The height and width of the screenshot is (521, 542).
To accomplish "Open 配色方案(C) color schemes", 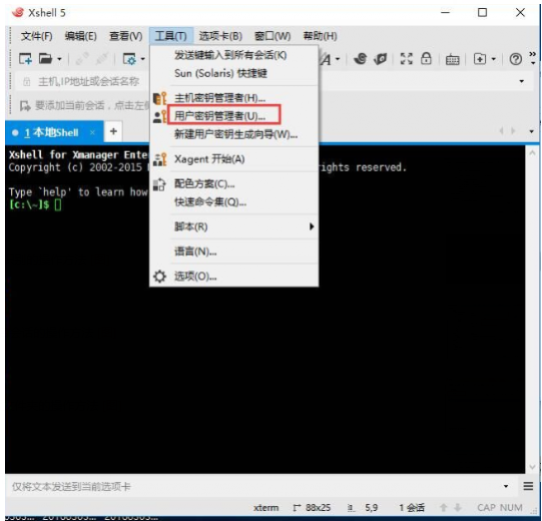I will click(234, 184).
